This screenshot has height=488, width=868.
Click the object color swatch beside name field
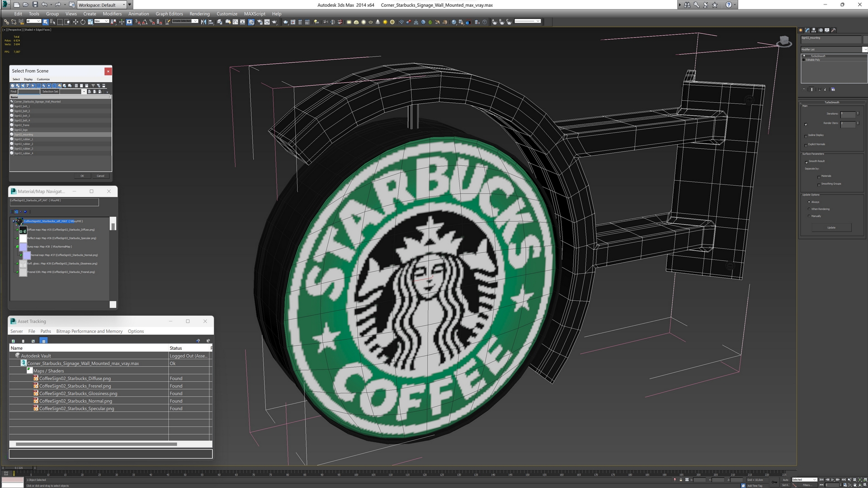click(865, 40)
